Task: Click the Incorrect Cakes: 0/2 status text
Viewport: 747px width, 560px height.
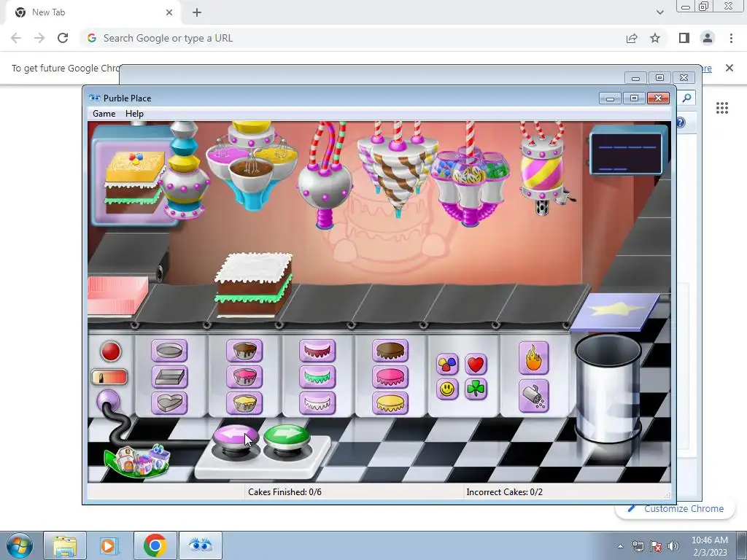Action: pos(505,492)
